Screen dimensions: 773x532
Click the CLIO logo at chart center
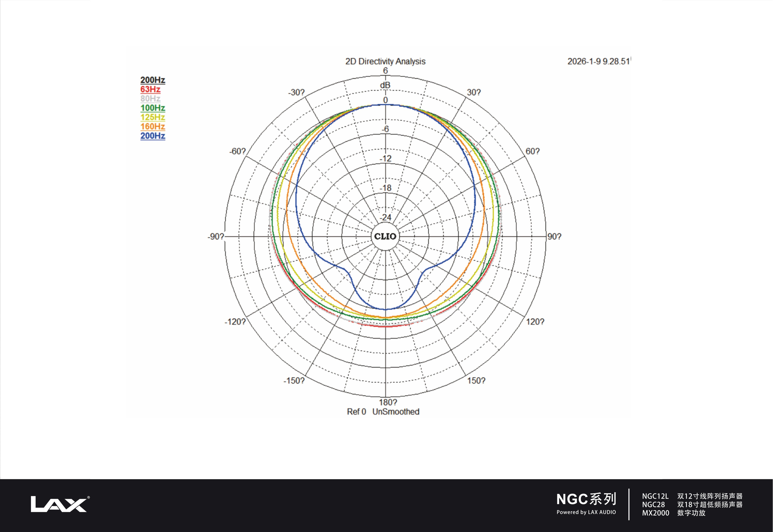click(x=385, y=236)
